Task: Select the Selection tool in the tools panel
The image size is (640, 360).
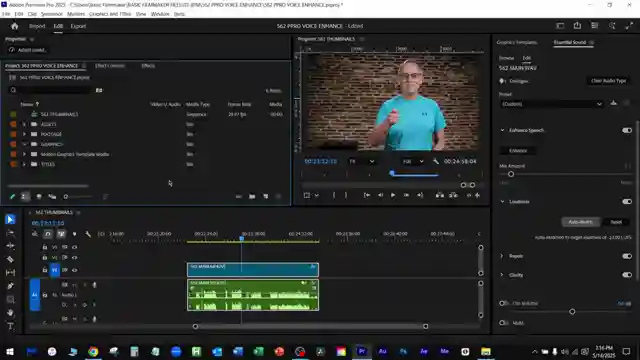Action: point(11,220)
